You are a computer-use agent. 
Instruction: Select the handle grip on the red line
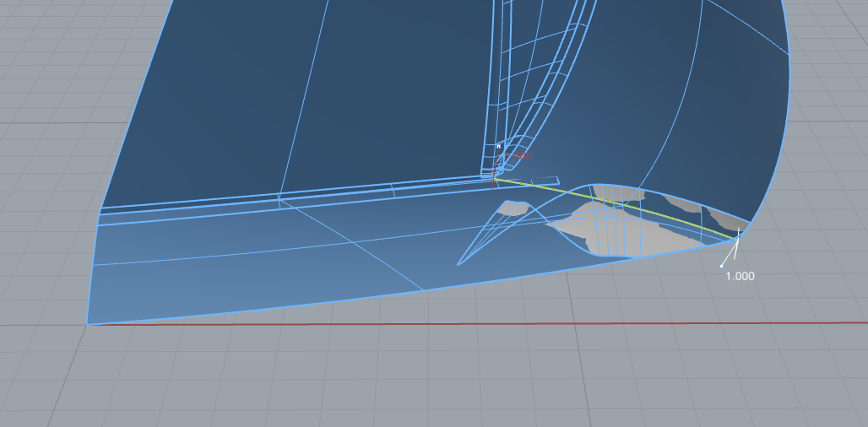(x=498, y=146)
